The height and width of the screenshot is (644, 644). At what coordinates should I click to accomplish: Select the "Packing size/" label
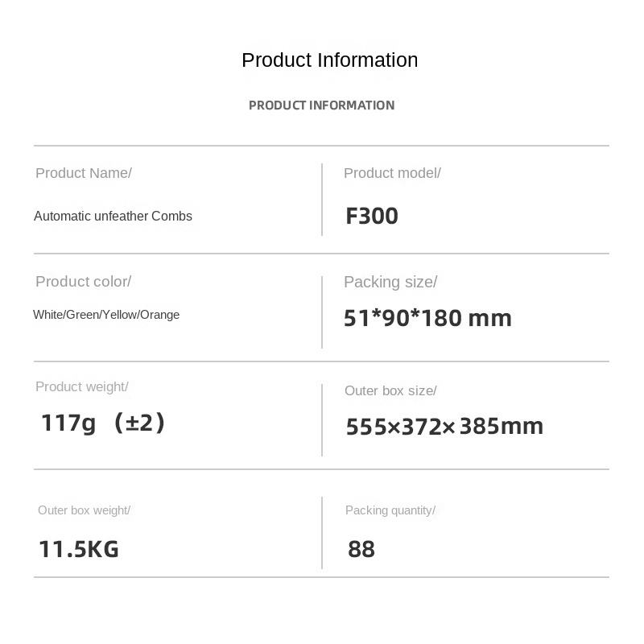(x=390, y=282)
